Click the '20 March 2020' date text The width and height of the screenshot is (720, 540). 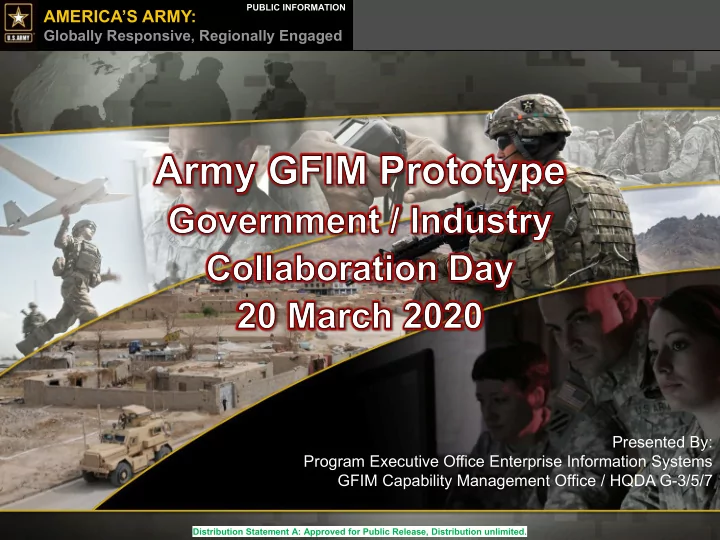coord(360,316)
